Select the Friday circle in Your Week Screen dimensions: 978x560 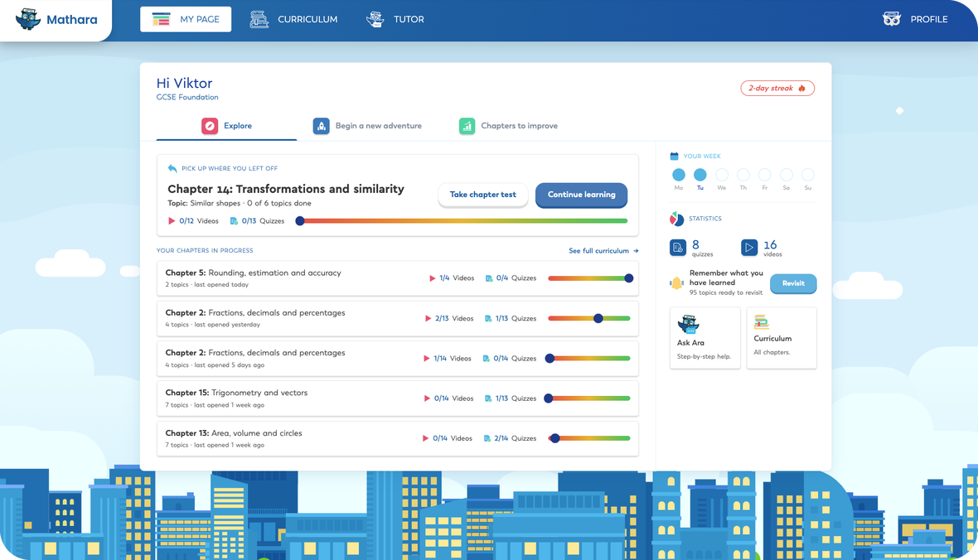(x=765, y=175)
